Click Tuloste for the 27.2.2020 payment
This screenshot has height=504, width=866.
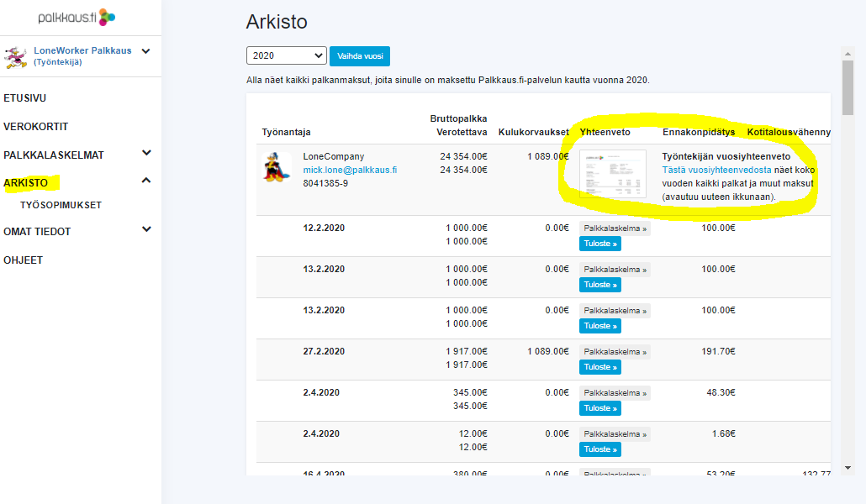pyautogui.click(x=599, y=367)
